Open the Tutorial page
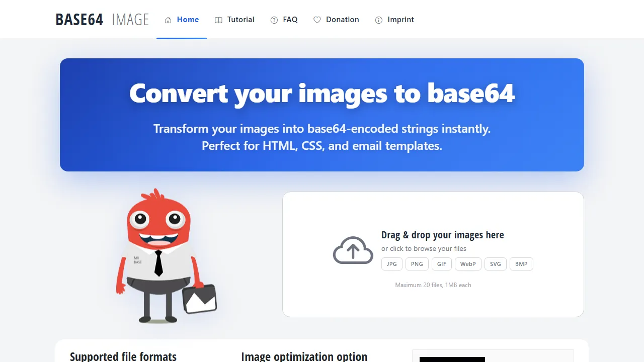644x362 pixels. pos(234,20)
